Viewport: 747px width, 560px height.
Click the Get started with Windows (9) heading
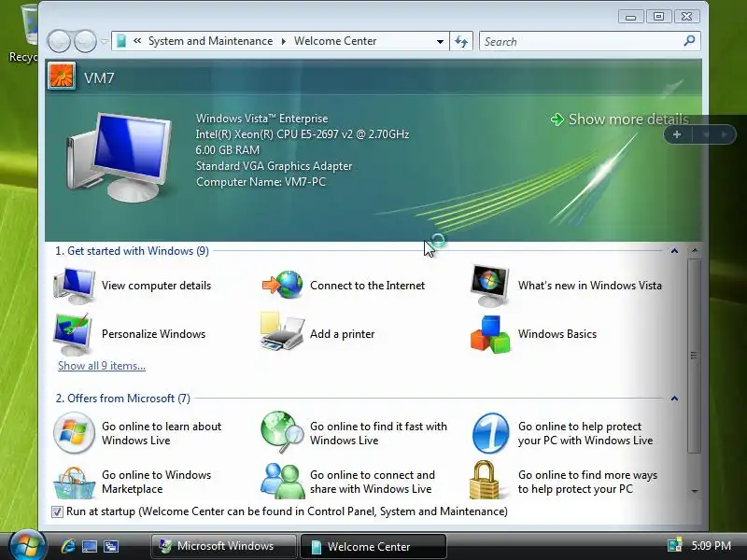tap(132, 251)
